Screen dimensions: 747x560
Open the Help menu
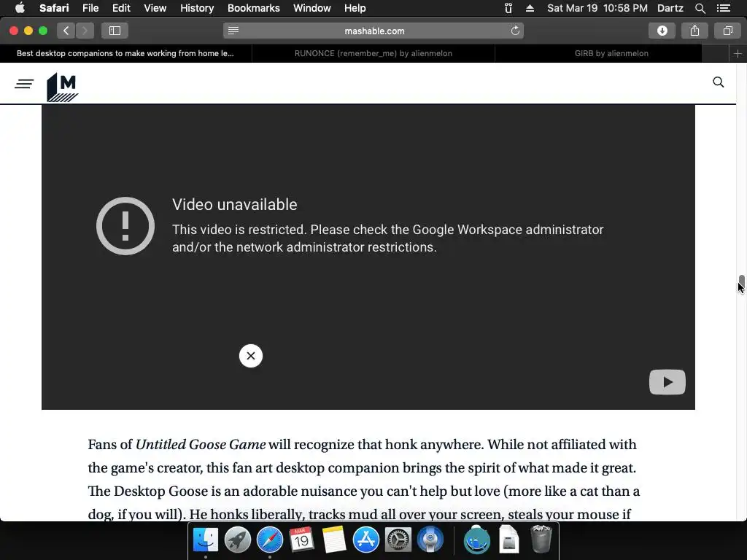[x=355, y=8]
